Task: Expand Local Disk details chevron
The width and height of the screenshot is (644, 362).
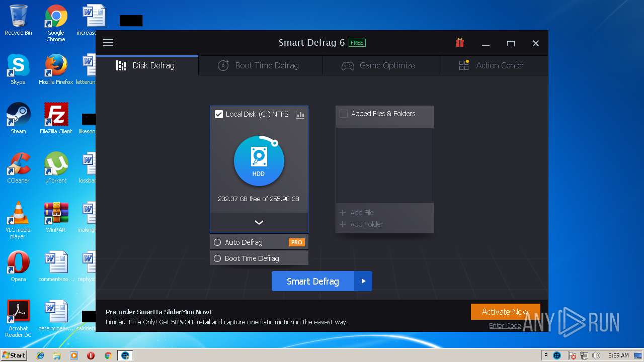Action: coord(259,222)
